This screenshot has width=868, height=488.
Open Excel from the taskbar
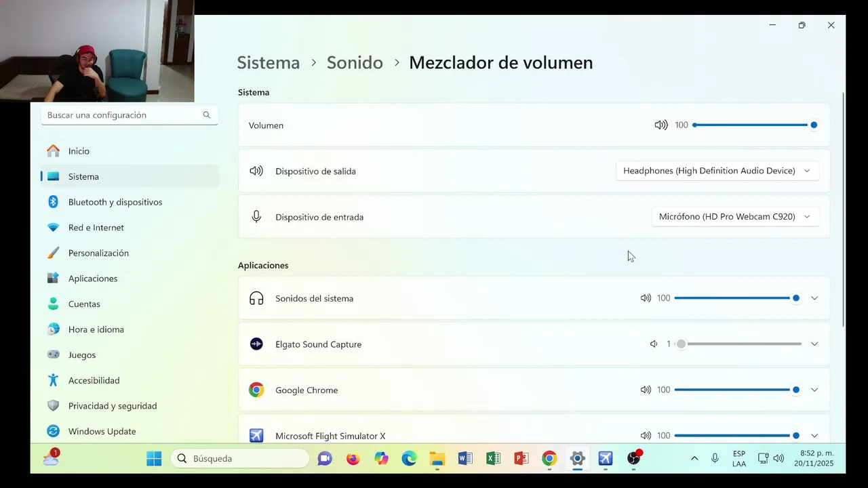pyautogui.click(x=493, y=459)
